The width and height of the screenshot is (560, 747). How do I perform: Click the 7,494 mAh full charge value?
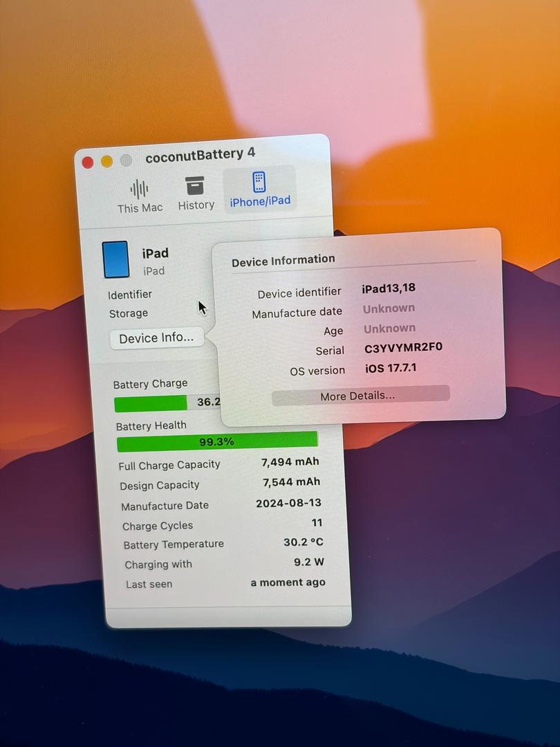pyautogui.click(x=290, y=461)
